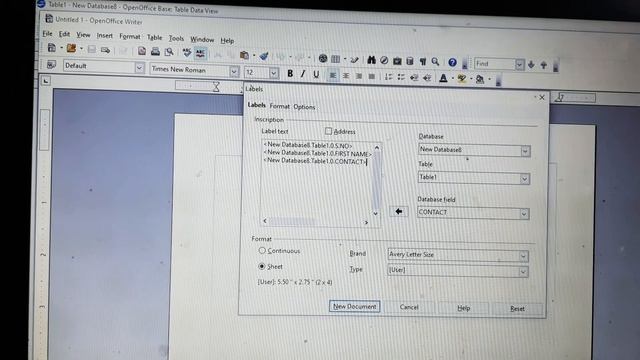Click the Zoom magnifier icon
The width and height of the screenshot is (640, 360).
tap(436, 62)
